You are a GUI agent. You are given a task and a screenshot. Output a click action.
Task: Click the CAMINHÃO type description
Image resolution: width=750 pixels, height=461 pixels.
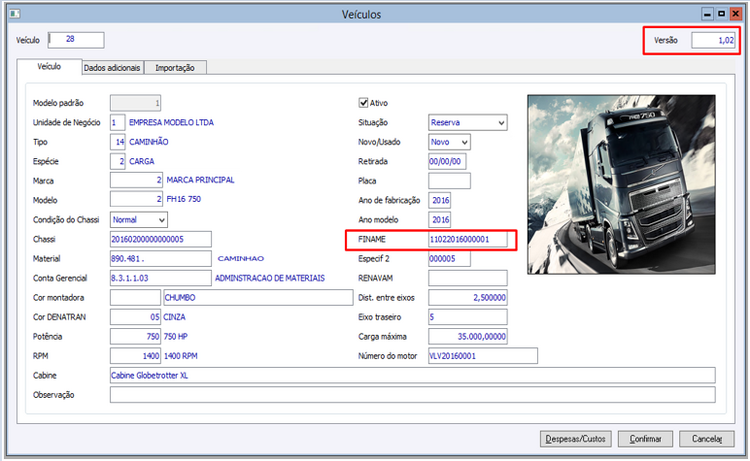point(149,142)
